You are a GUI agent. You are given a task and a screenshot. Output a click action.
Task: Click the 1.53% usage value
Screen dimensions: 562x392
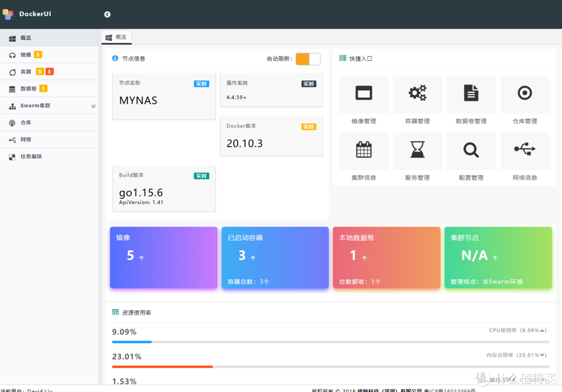pyautogui.click(x=124, y=381)
